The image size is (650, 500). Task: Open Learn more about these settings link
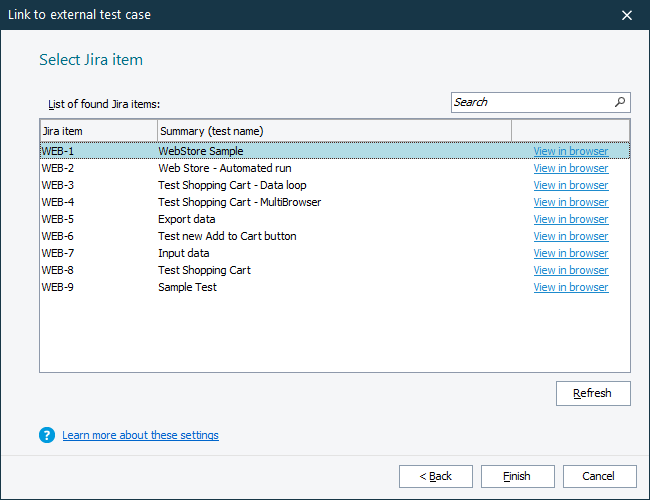click(140, 435)
